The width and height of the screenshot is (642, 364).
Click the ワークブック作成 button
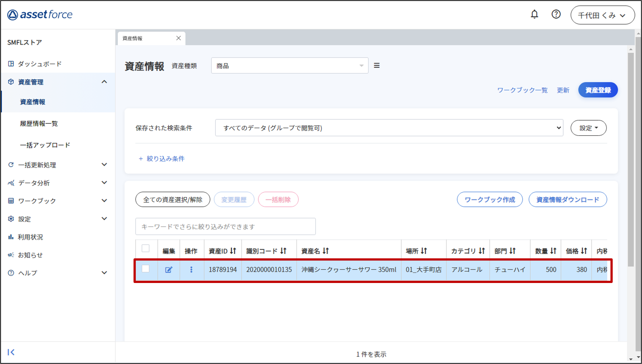490,199
